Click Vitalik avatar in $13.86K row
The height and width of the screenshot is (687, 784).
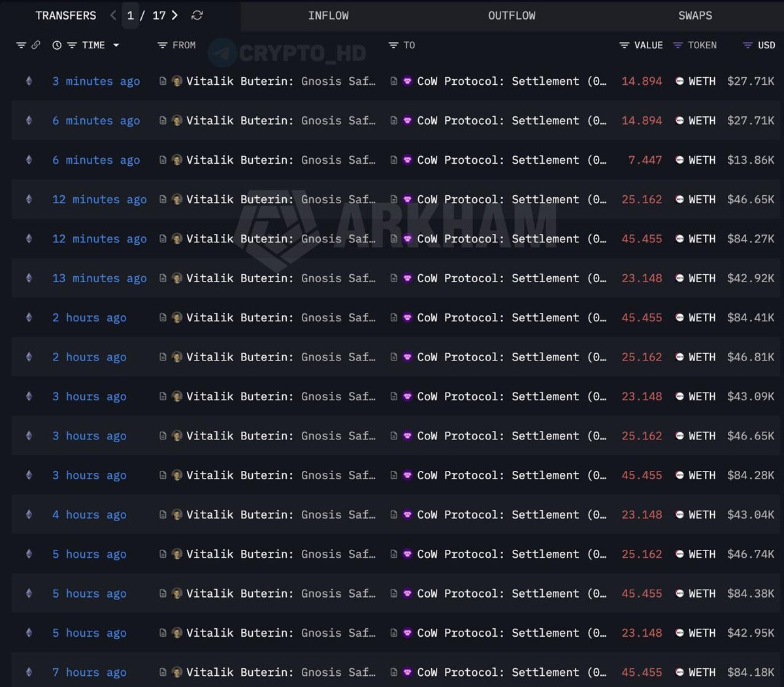click(176, 160)
